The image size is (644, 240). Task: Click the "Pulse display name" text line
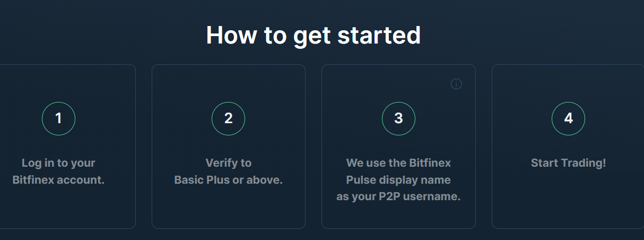(x=398, y=180)
